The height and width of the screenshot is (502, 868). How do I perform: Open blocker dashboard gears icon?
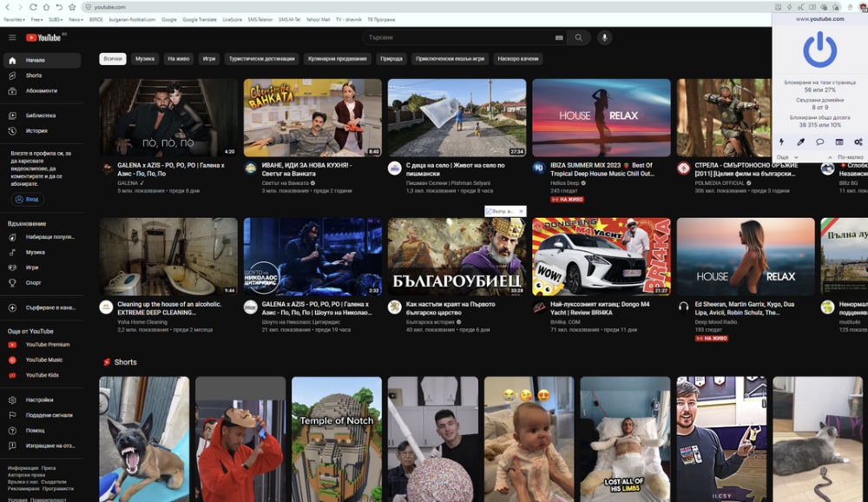858,142
